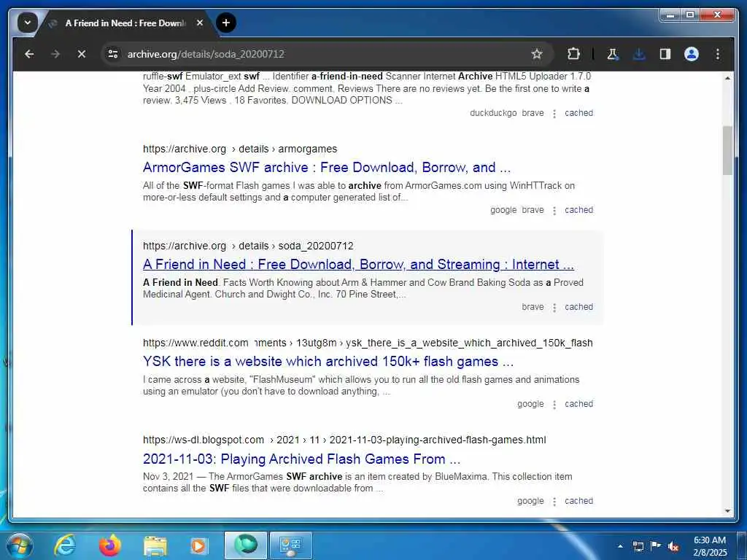Open cached blogspot result
The image size is (747, 560).
[x=578, y=501]
